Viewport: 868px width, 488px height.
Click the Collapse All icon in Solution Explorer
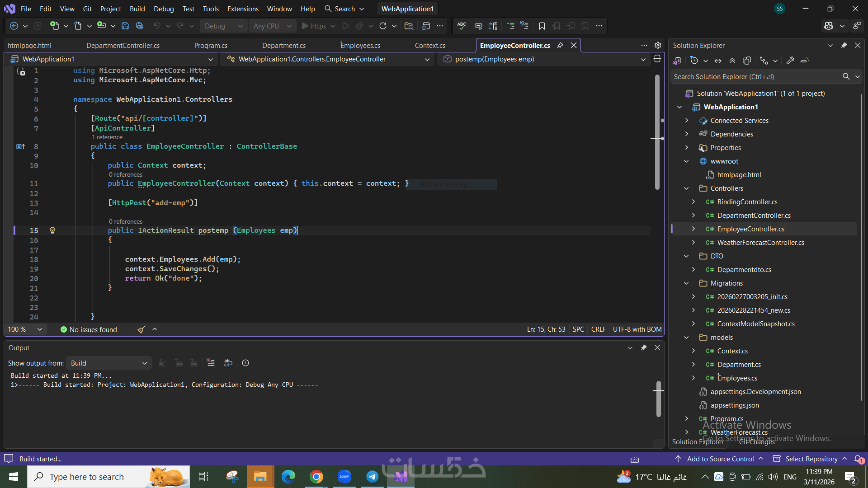[x=732, y=61]
